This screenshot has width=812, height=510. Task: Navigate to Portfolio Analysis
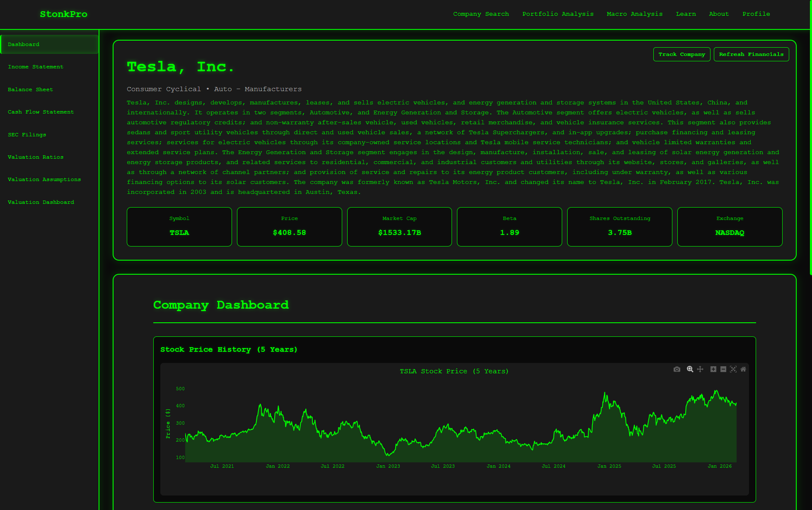click(x=558, y=14)
